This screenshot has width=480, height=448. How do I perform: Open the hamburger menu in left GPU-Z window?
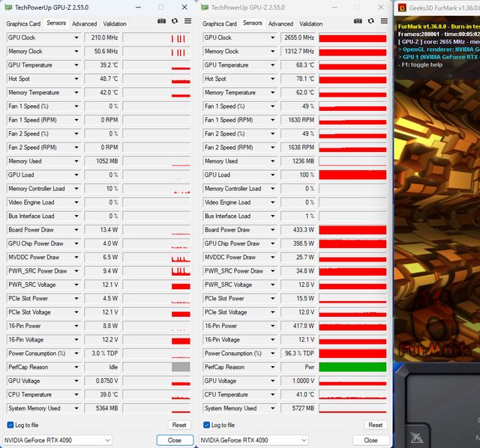point(186,22)
